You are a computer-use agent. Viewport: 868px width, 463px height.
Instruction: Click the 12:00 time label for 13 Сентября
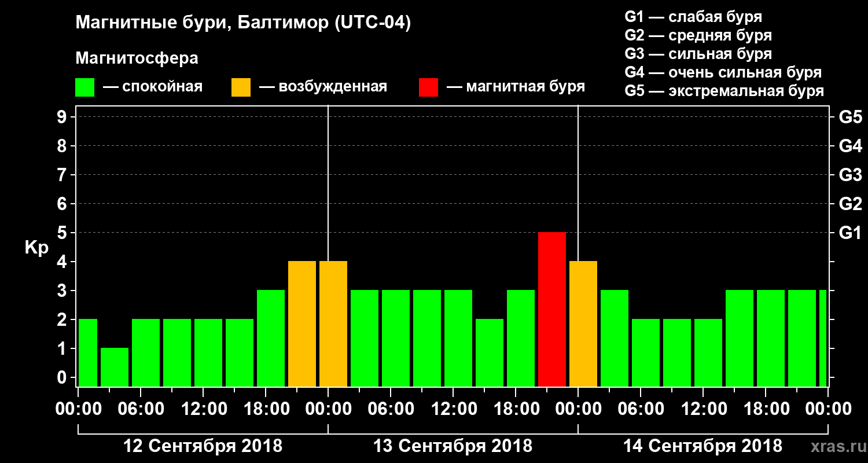(453, 409)
